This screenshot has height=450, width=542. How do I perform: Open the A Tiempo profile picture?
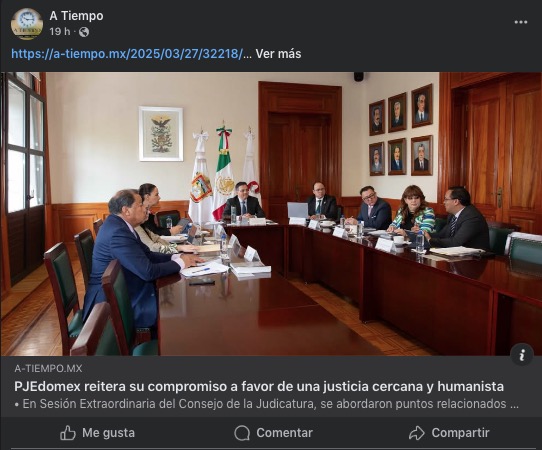[27, 24]
